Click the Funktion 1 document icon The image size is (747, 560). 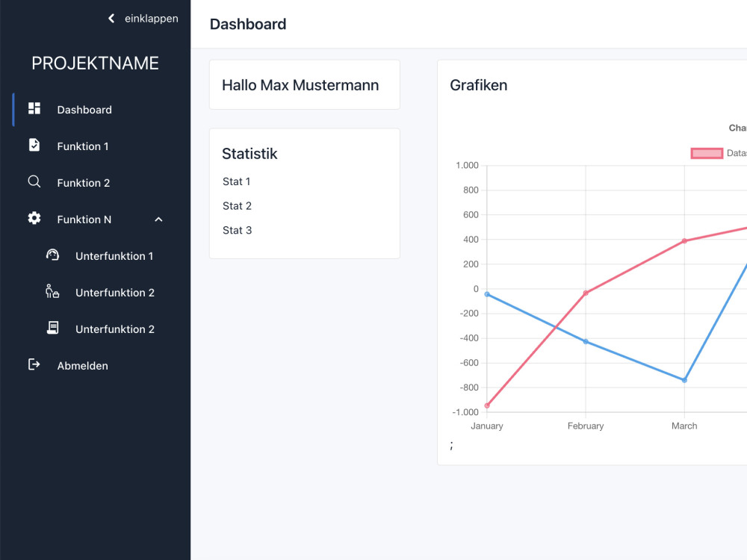tap(34, 145)
